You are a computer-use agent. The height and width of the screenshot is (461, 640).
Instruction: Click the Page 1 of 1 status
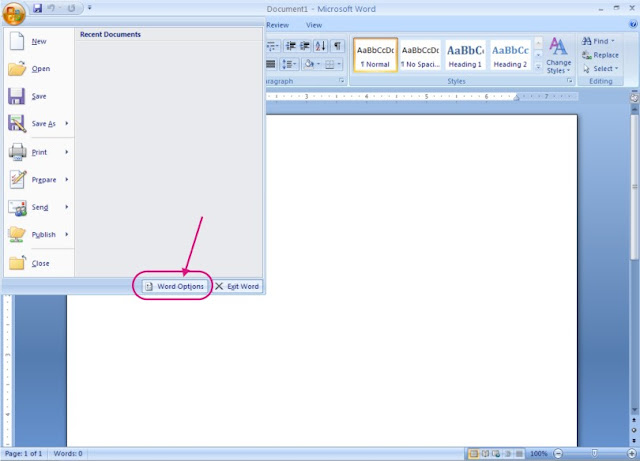tap(23, 454)
